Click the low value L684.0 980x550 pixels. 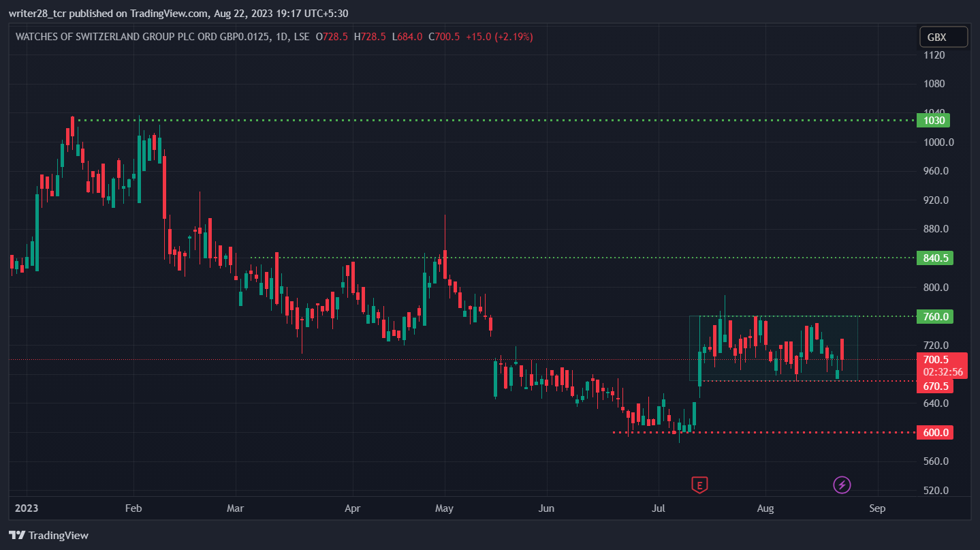[407, 37]
